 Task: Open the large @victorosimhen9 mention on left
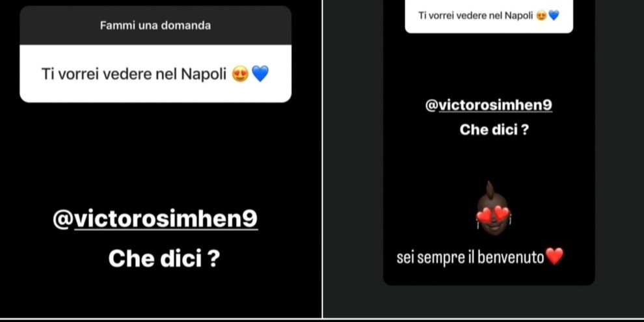tap(155, 220)
